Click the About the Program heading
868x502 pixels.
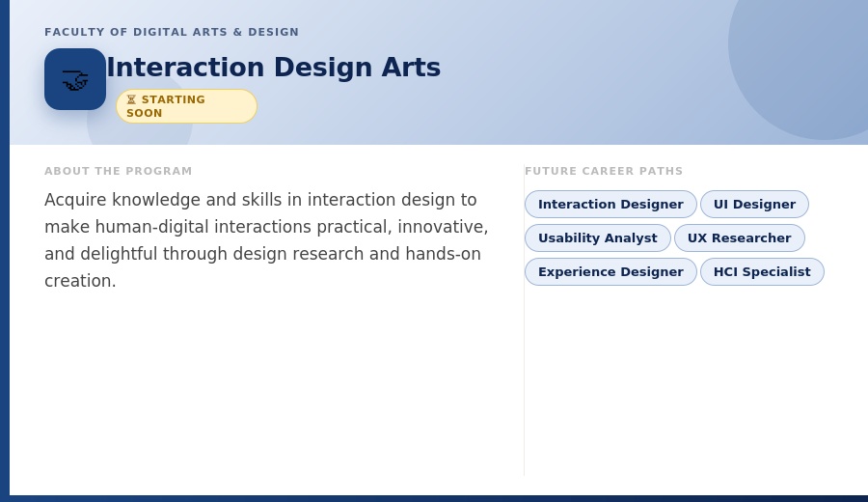tap(119, 171)
